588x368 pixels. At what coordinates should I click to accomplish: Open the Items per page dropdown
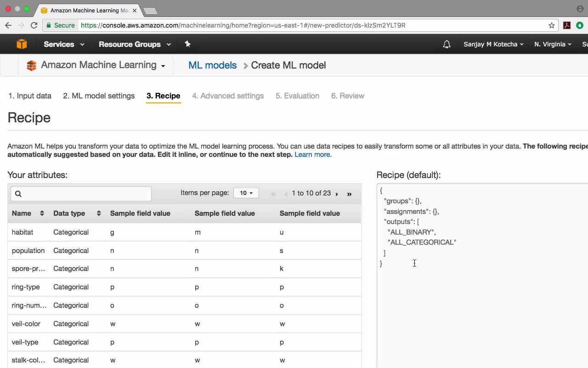tap(246, 193)
